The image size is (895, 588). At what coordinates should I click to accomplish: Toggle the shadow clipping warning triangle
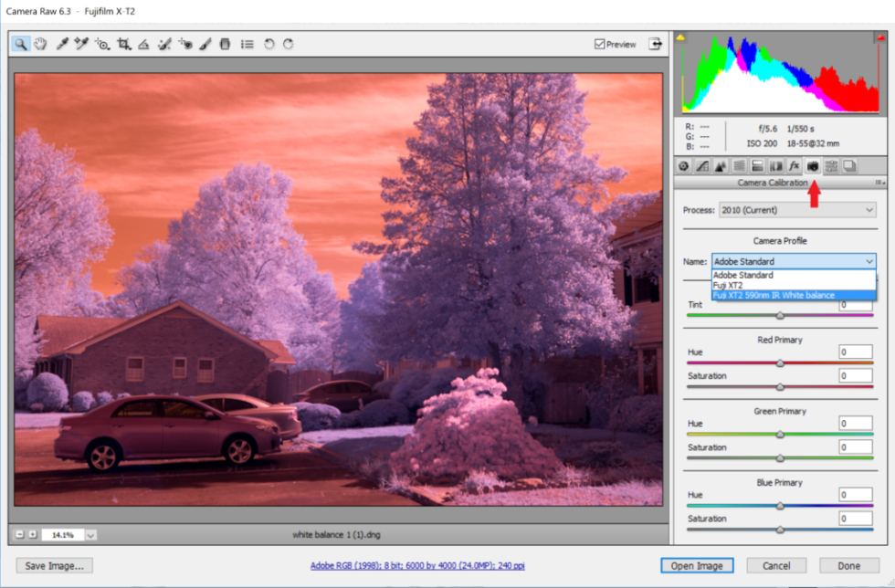click(x=680, y=37)
